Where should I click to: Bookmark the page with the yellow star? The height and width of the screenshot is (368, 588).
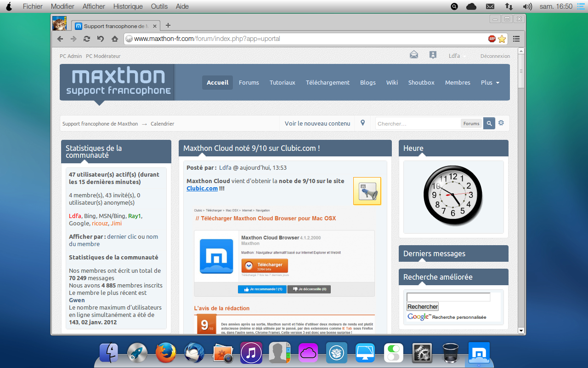(x=502, y=39)
